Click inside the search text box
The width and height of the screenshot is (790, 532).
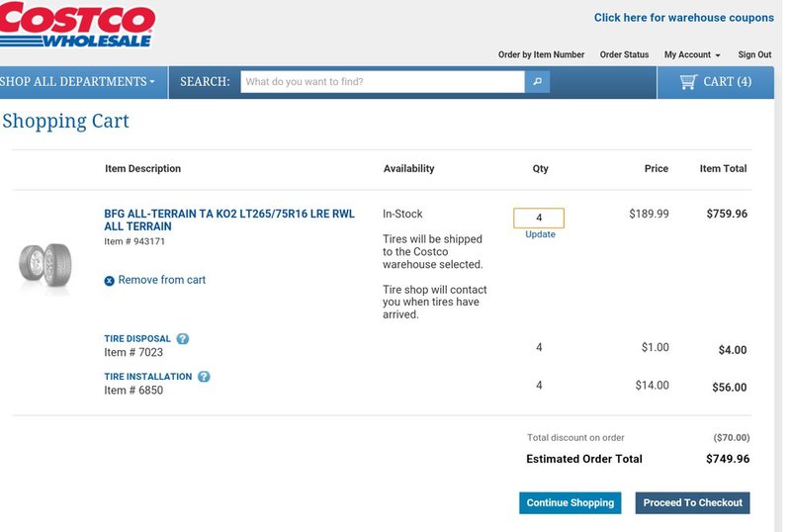(x=383, y=82)
